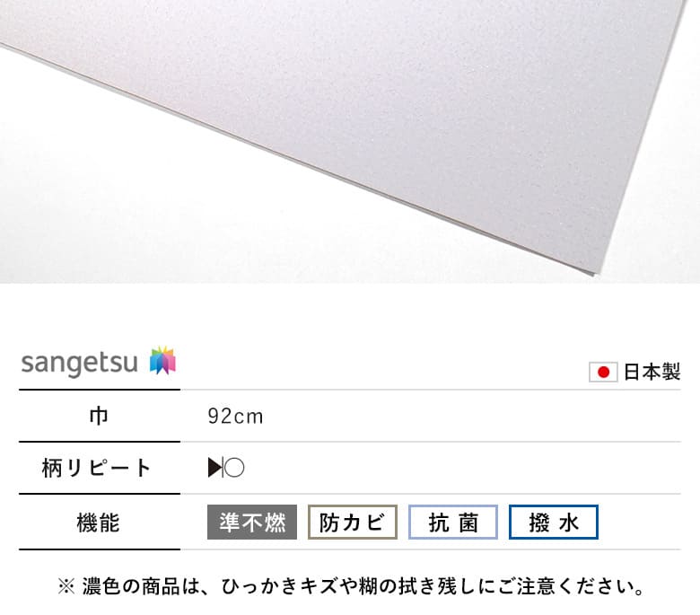
Task: Click the ※ note symbol
Action: click(x=66, y=586)
